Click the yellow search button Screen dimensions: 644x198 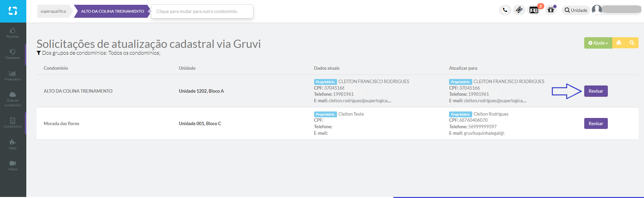click(x=632, y=43)
